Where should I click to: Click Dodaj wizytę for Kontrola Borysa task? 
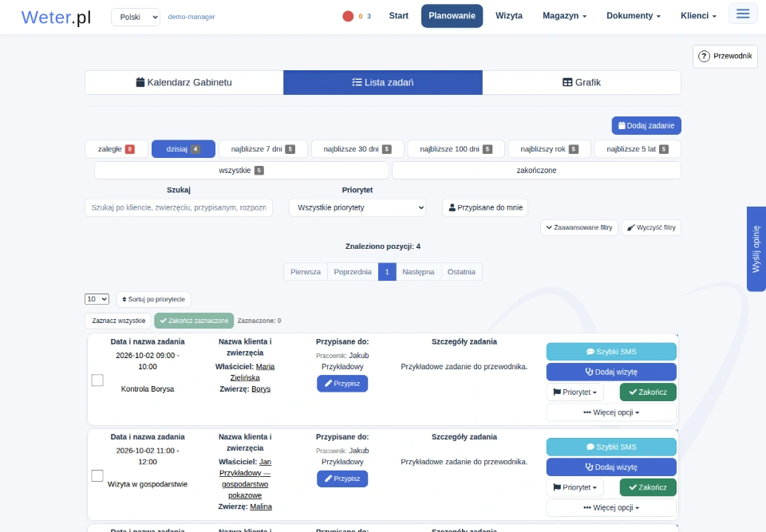click(x=611, y=372)
